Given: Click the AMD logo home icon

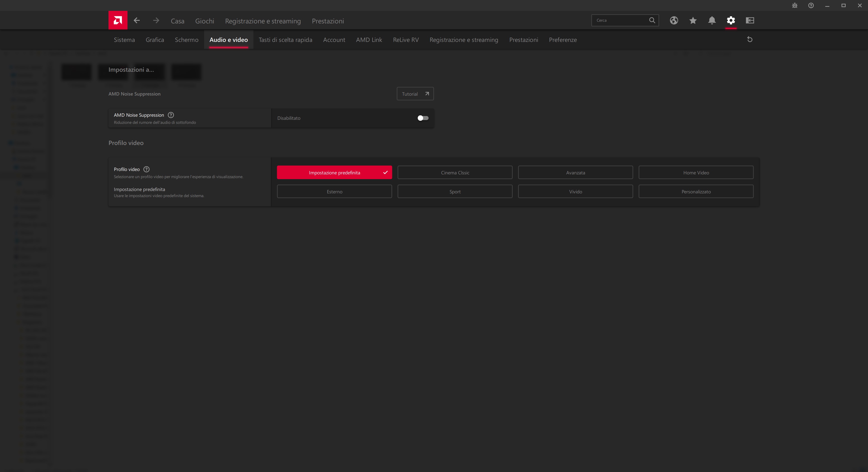Looking at the screenshot, I should (118, 20).
